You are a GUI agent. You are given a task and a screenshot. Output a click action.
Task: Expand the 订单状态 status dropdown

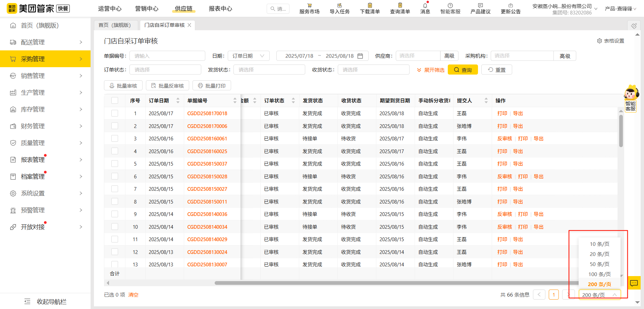click(x=165, y=70)
